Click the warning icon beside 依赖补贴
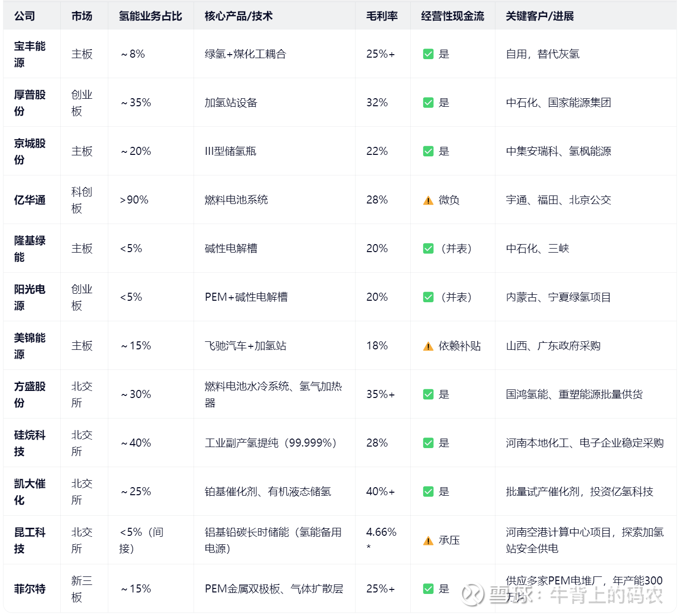The height and width of the screenshot is (616, 683). point(428,346)
